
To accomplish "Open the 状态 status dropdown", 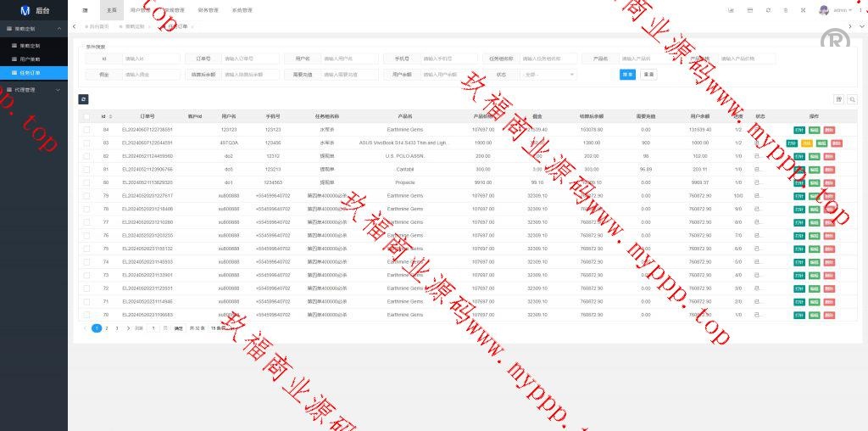I will pyautogui.click(x=548, y=75).
